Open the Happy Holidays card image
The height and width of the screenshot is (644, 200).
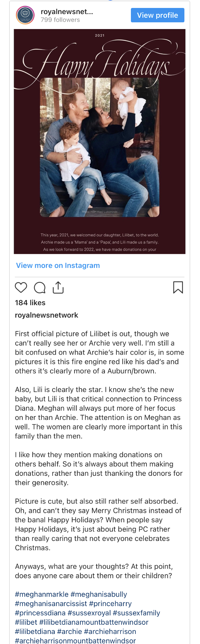pyautogui.click(x=100, y=141)
